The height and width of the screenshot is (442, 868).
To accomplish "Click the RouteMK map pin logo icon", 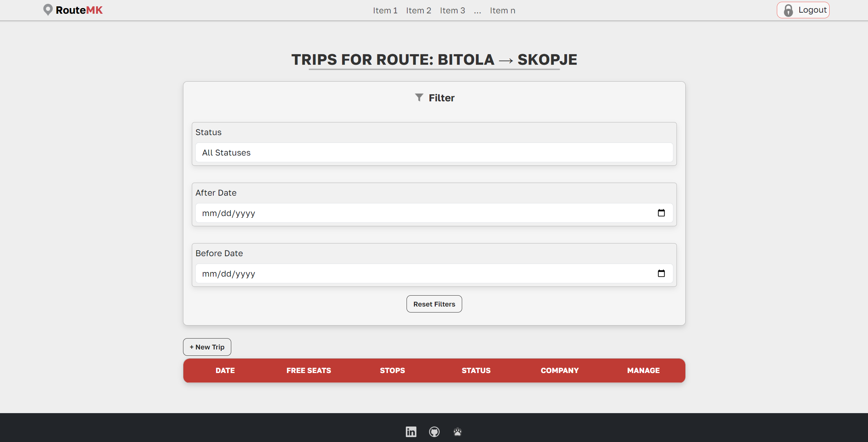I will (x=48, y=10).
